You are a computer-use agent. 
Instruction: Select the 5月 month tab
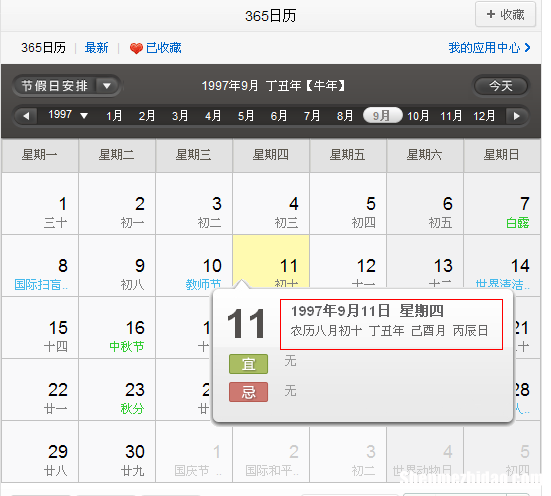246,116
